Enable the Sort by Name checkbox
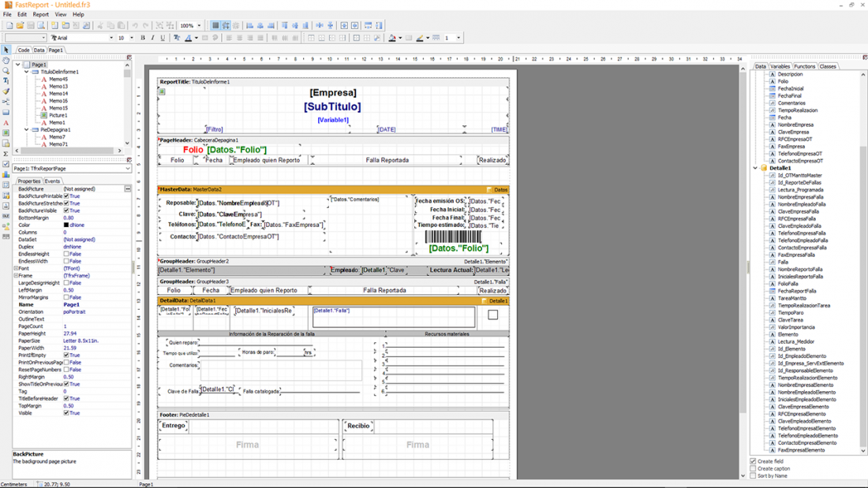Screen dimensions: 868x488 (x=754, y=475)
